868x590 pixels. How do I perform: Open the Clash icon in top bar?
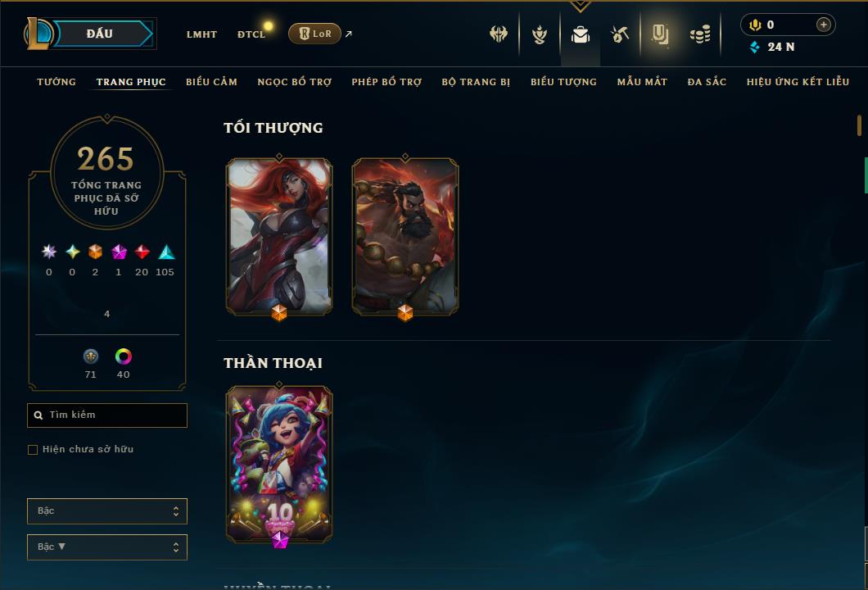(498, 34)
